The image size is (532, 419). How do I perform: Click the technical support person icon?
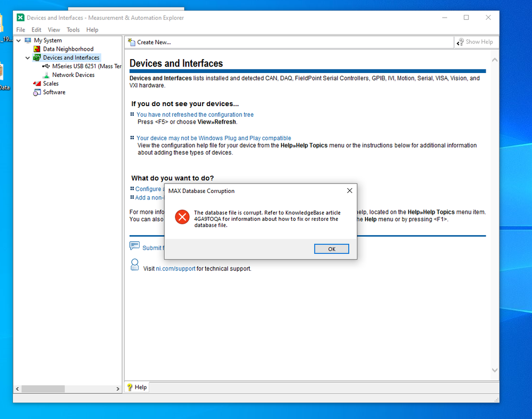[135, 264]
